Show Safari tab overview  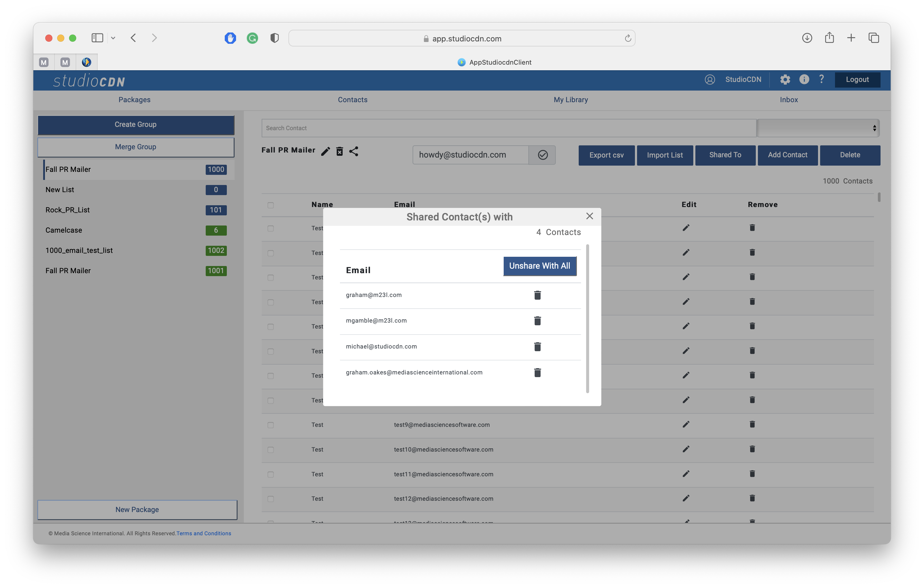pyautogui.click(x=874, y=38)
